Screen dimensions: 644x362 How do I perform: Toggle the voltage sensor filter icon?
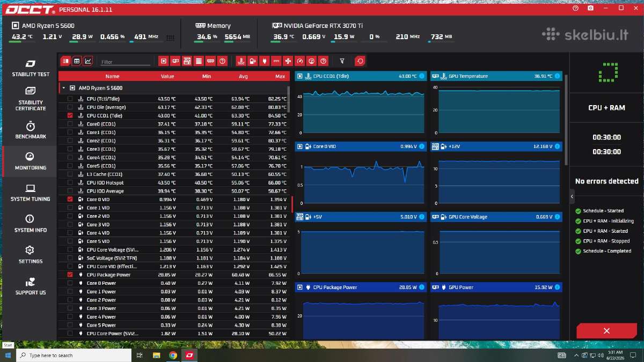252,61
